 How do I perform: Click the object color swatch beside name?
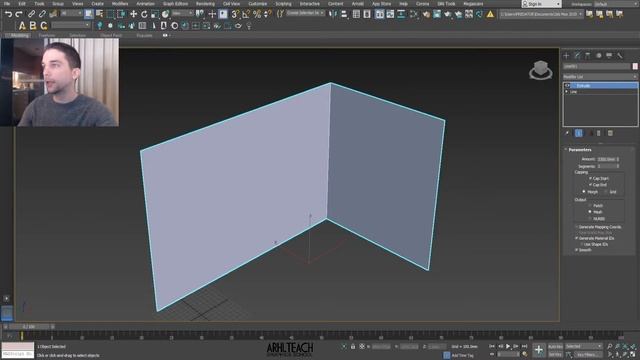pos(635,66)
